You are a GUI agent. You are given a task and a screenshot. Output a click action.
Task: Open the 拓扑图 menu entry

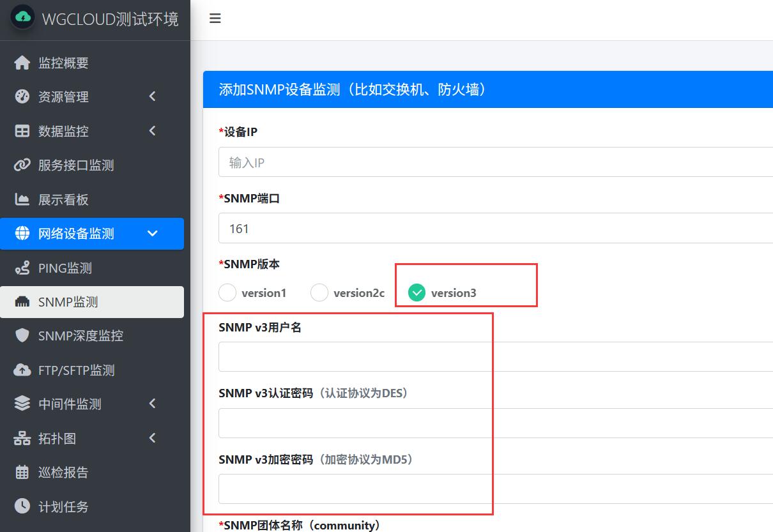57,439
